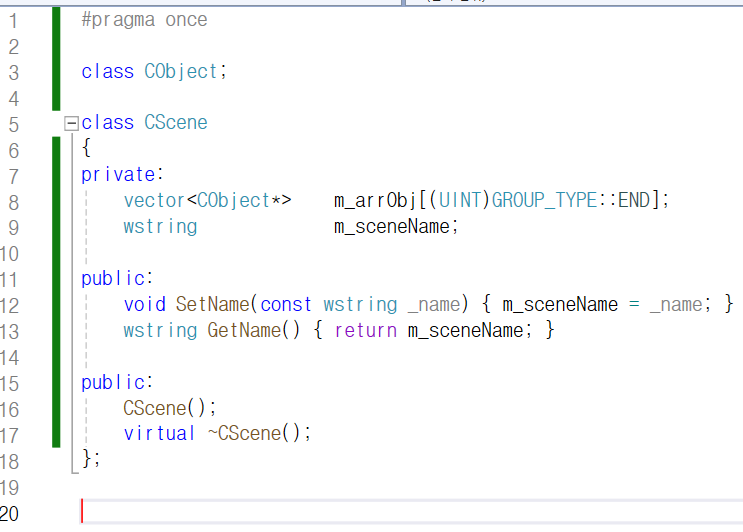Click the 'UINT' cast keyword

[460, 200]
